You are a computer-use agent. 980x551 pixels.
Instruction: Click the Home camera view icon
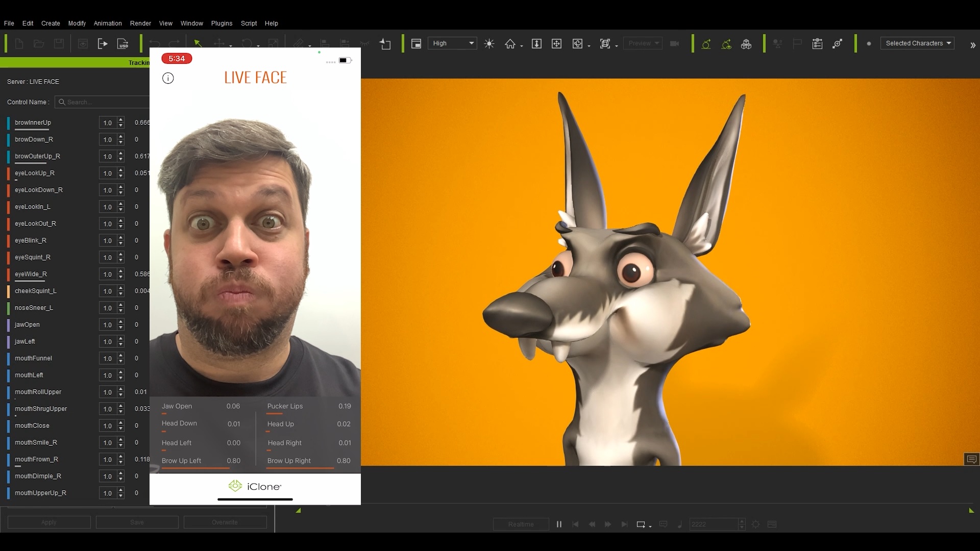pos(510,44)
